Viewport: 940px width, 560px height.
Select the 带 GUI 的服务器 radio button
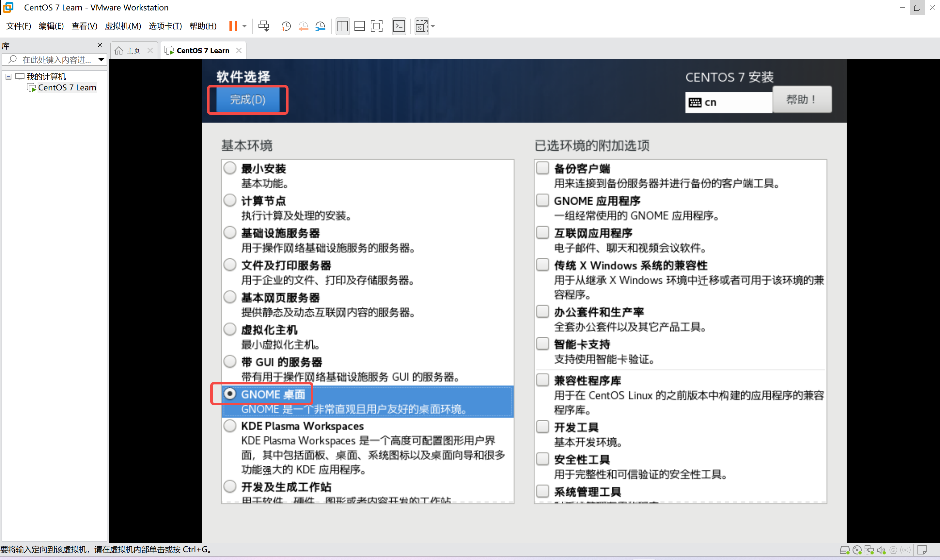click(x=230, y=362)
